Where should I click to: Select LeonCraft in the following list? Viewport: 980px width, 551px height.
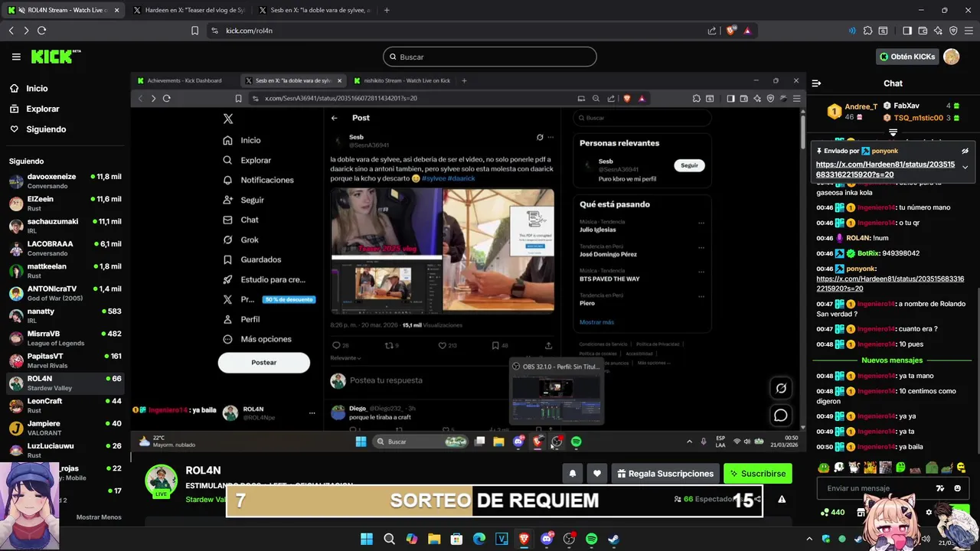click(65, 405)
